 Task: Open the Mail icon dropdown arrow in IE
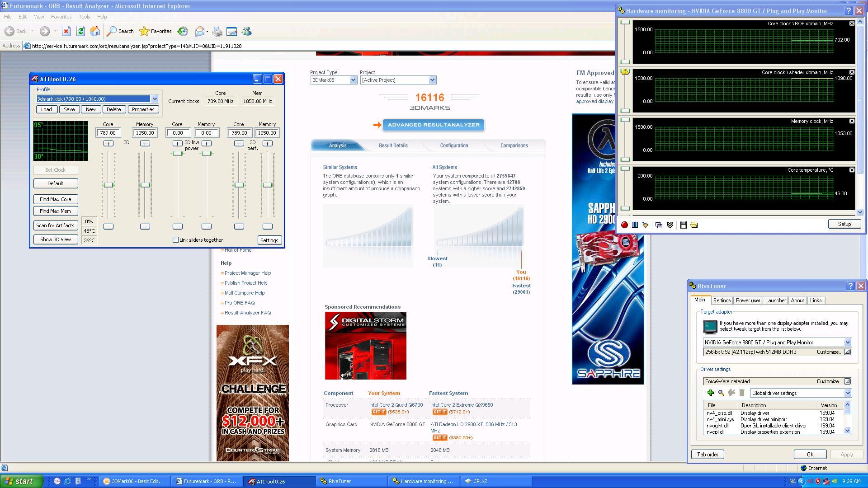(207, 31)
